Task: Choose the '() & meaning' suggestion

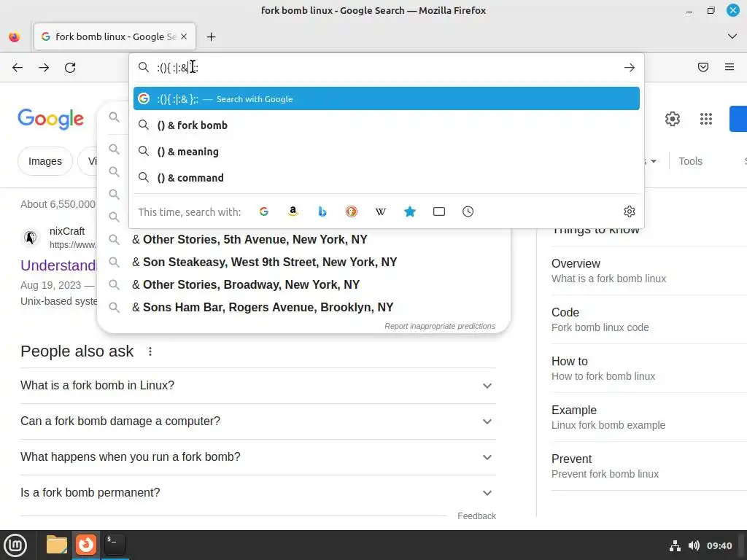Action: pyautogui.click(x=387, y=152)
